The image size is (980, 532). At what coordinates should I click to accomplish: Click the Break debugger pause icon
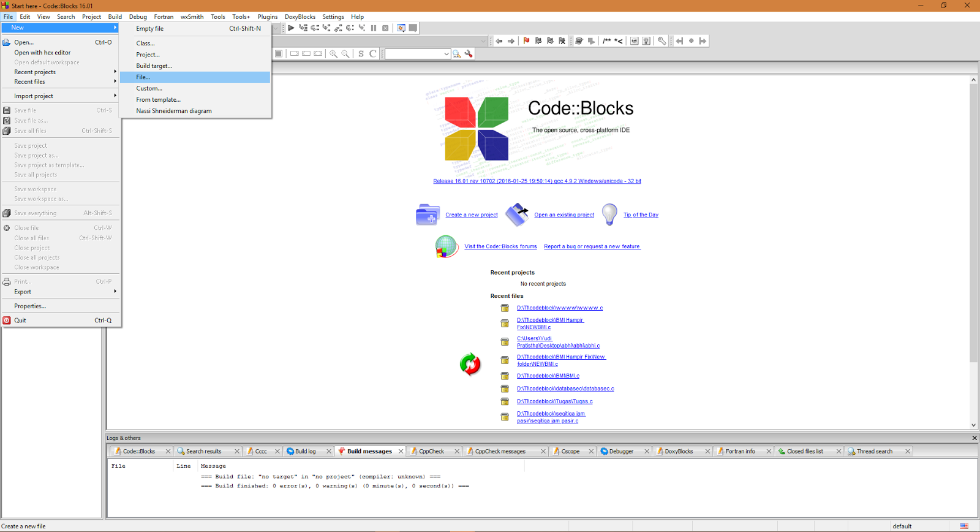point(374,28)
